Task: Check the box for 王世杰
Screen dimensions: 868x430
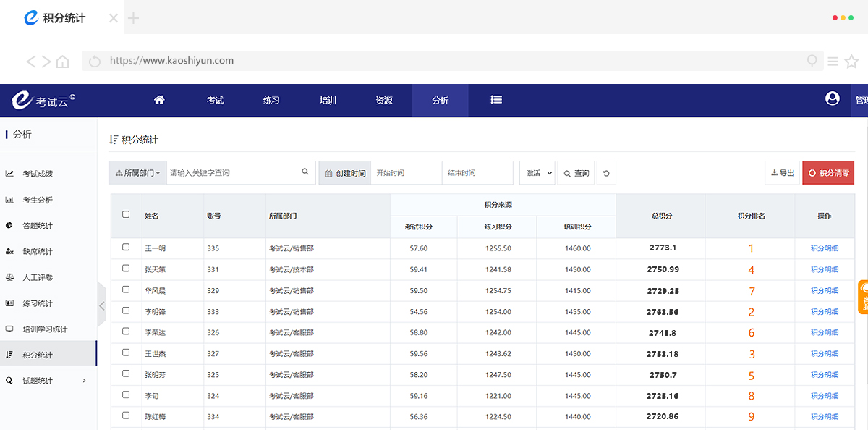Action: [126, 353]
